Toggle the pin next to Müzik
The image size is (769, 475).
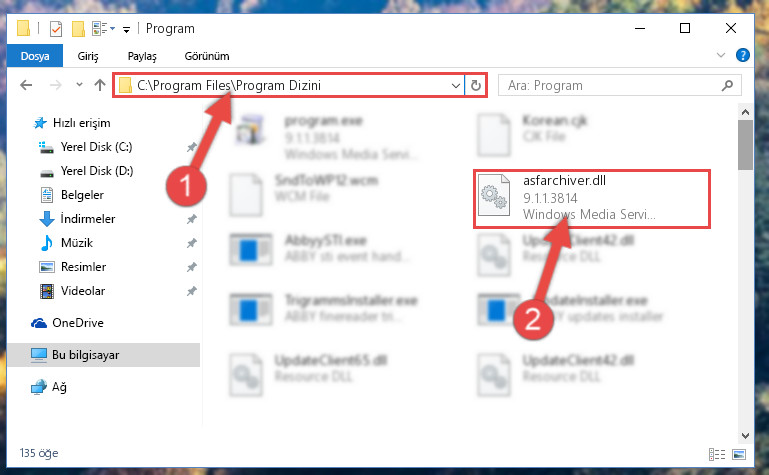pos(192,243)
